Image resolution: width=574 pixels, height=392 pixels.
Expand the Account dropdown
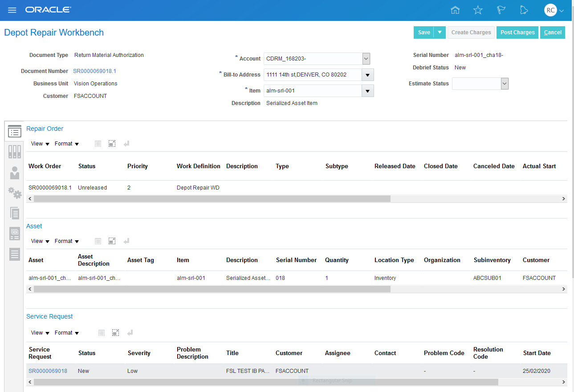pyautogui.click(x=366, y=59)
